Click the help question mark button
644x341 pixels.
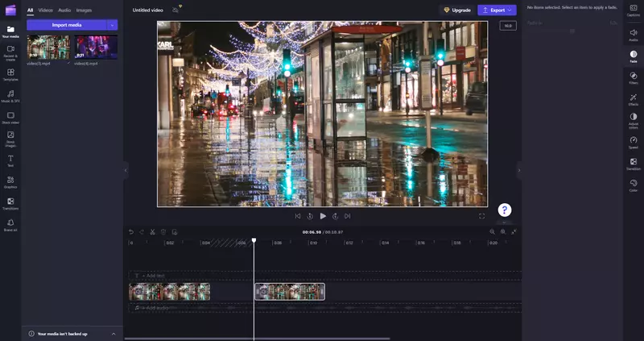[x=505, y=210]
